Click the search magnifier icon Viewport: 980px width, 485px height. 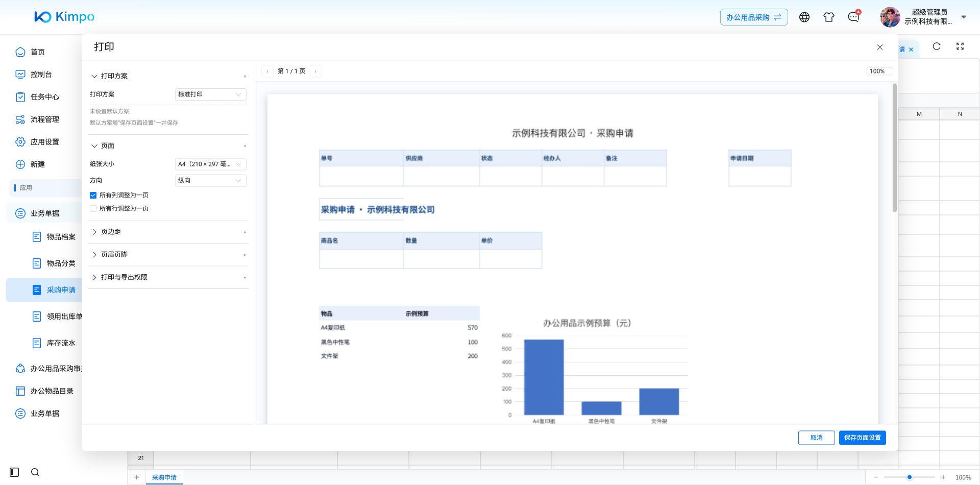click(35, 472)
